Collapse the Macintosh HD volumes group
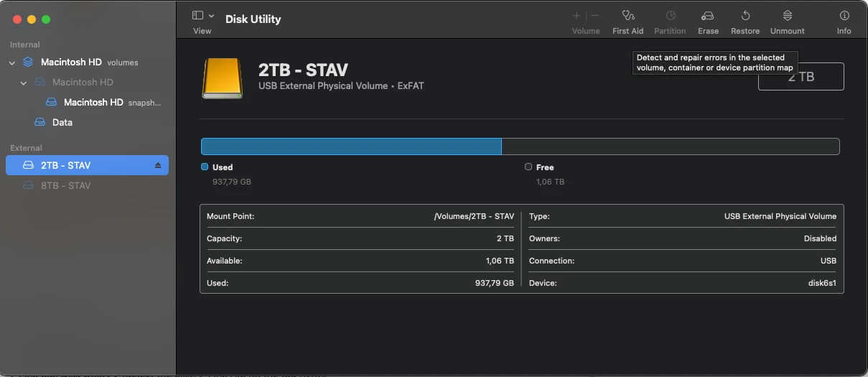The image size is (868, 377). pyautogui.click(x=12, y=62)
